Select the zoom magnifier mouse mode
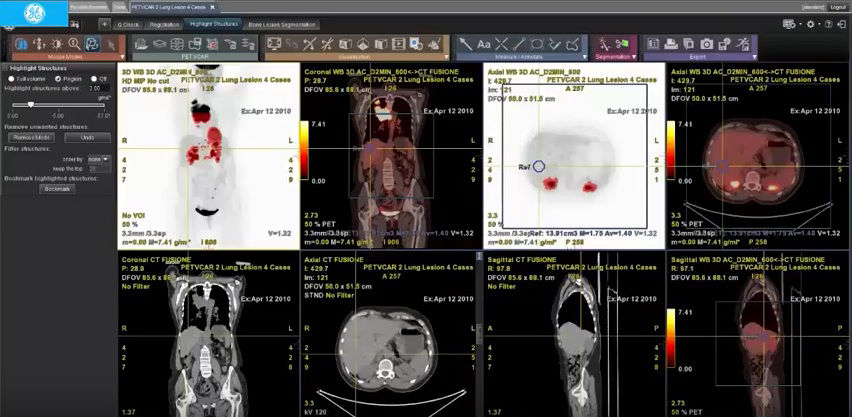This screenshot has height=417, width=852. (x=74, y=44)
